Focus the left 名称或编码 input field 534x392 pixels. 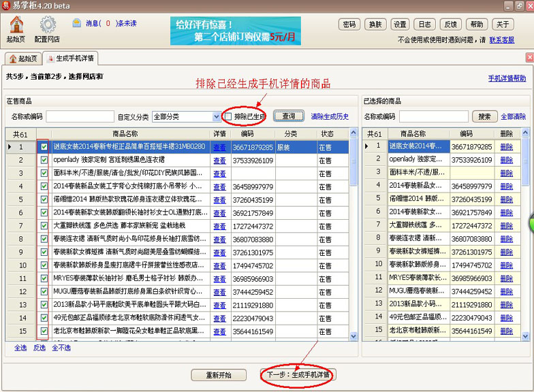point(80,116)
